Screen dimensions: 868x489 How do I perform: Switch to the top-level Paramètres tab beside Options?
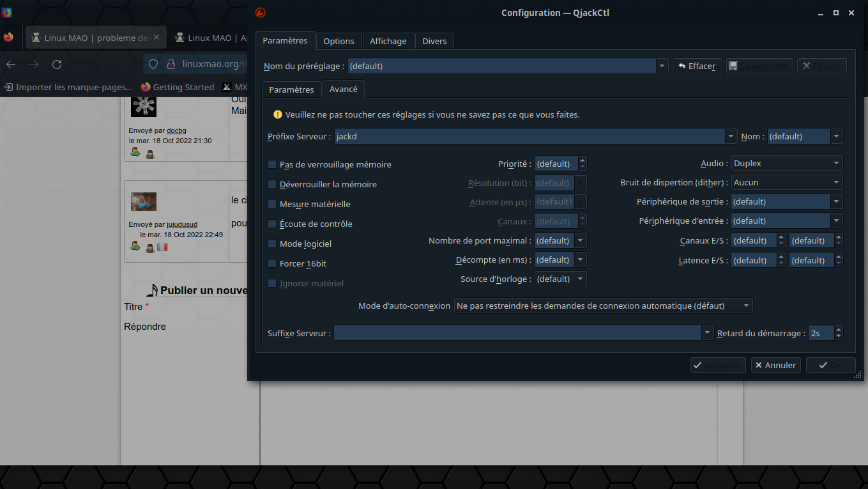click(x=285, y=40)
